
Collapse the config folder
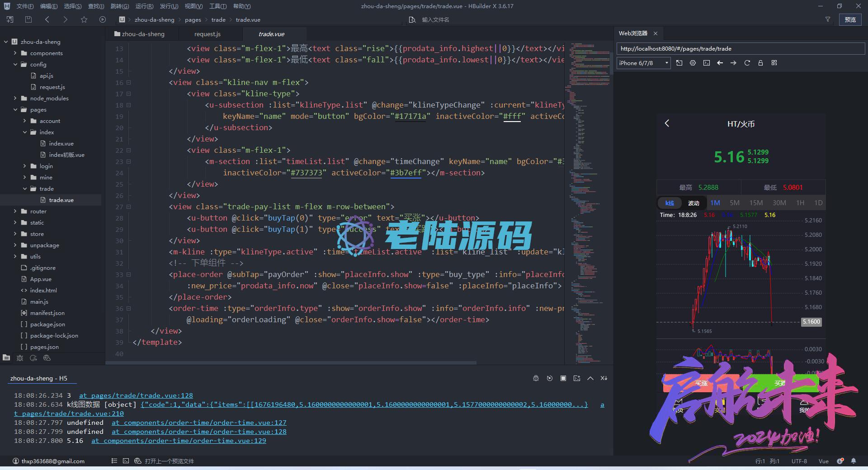[15, 64]
